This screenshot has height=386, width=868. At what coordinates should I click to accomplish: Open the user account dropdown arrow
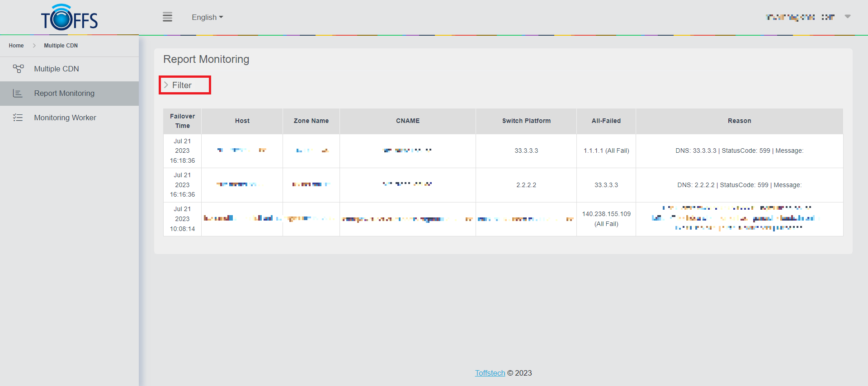point(848,17)
